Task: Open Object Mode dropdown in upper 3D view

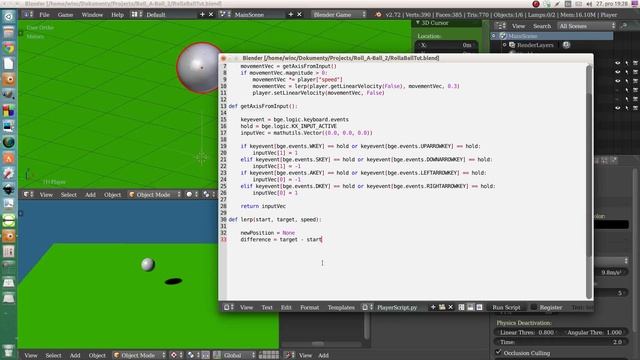Action: pyautogui.click(x=154, y=195)
